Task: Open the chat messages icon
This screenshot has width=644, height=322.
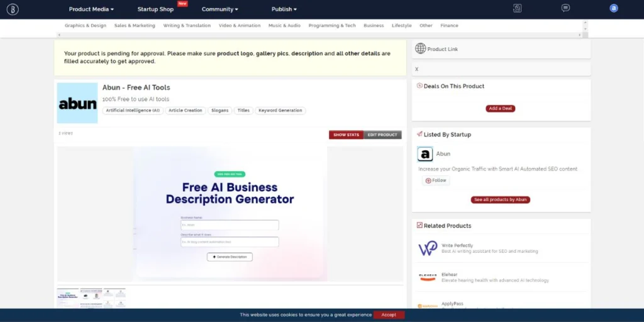Action: click(x=565, y=8)
